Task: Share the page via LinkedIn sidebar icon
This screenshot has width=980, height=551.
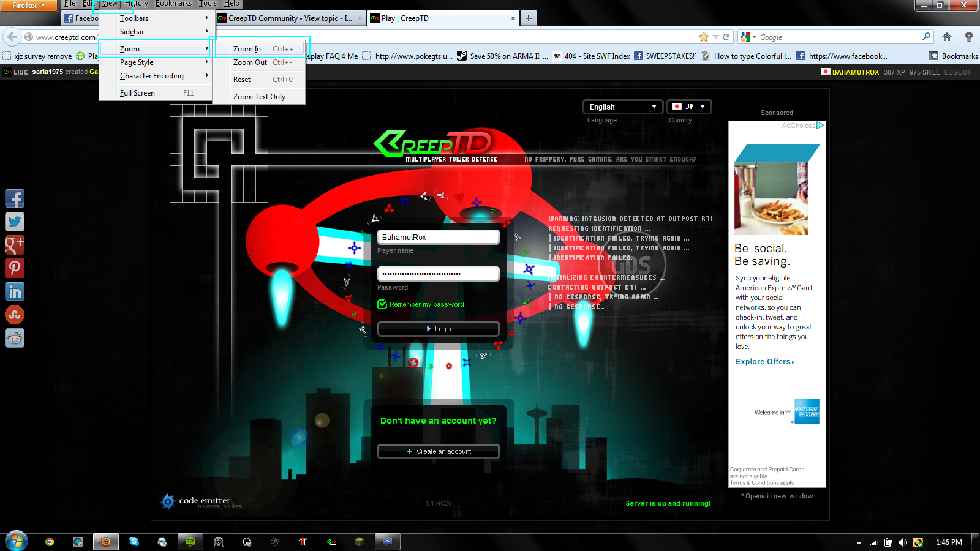Action: pyautogui.click(x=15, y=291)
